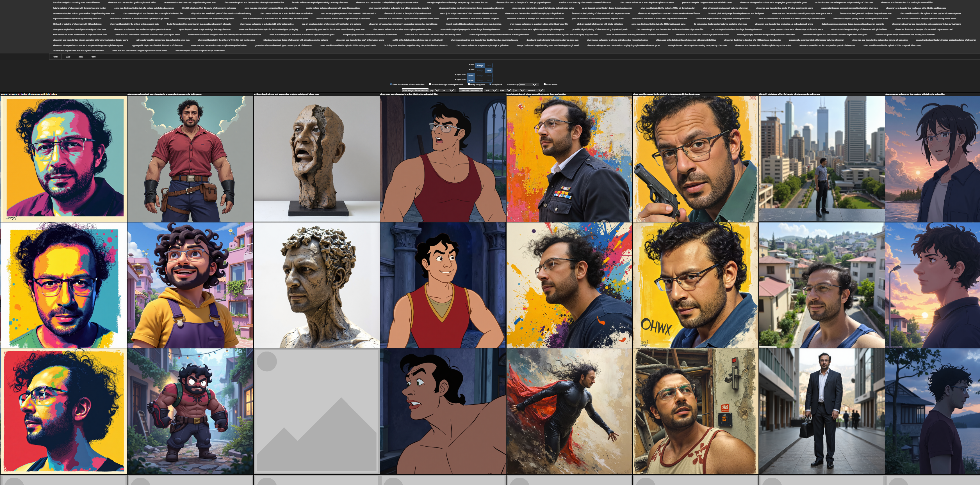Viewport: 980px width, 485px height.
Task: Enable Sticky navigation checkbox
Action: (469, 84)
